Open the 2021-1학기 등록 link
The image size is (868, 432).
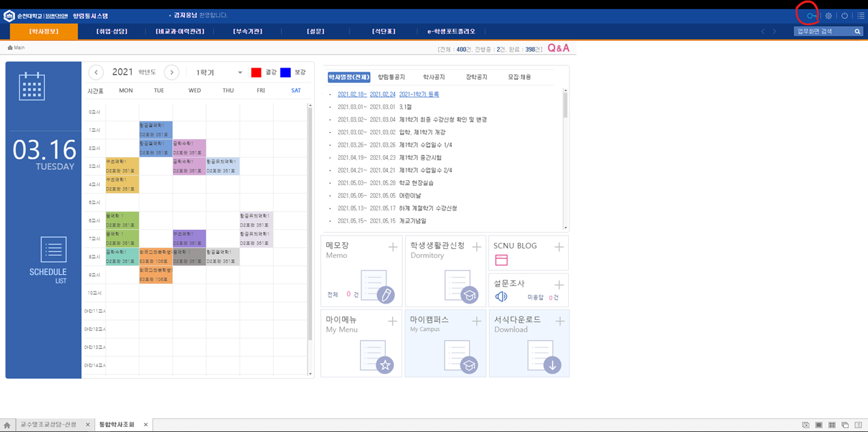[x=419, y=94]
